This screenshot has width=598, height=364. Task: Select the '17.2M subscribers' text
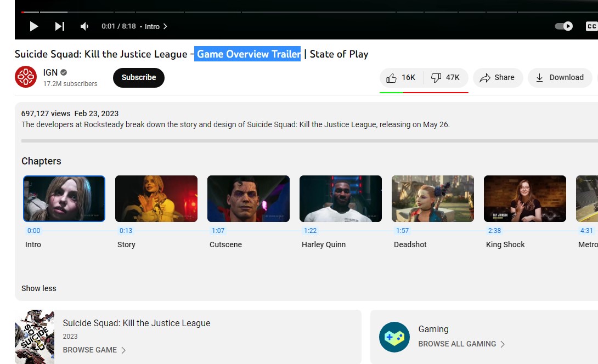(70, 84)
